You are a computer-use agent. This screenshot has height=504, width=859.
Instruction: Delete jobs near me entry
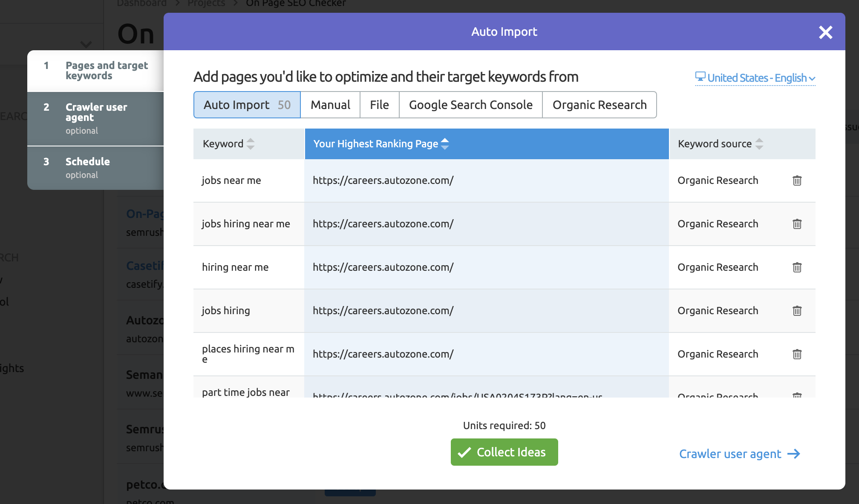point(797,180)
